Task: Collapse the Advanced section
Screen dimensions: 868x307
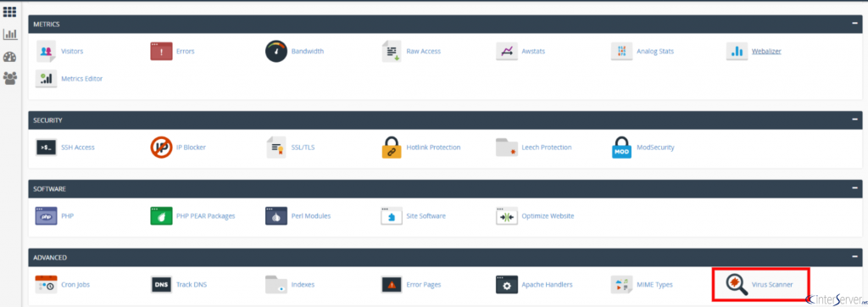Action: pos(855,257)
